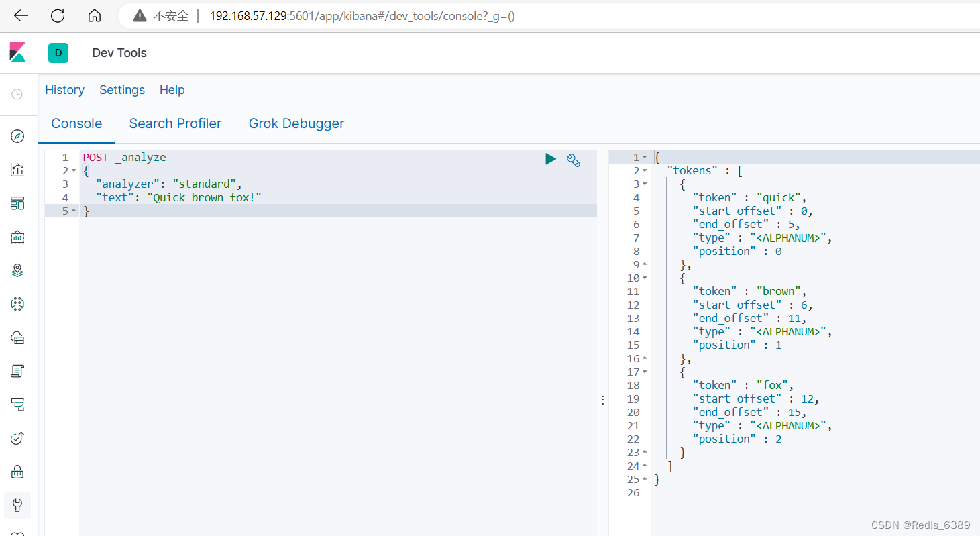Open console Settings
The height and width of the screenshot is (536, 980).
pos(122,90)
